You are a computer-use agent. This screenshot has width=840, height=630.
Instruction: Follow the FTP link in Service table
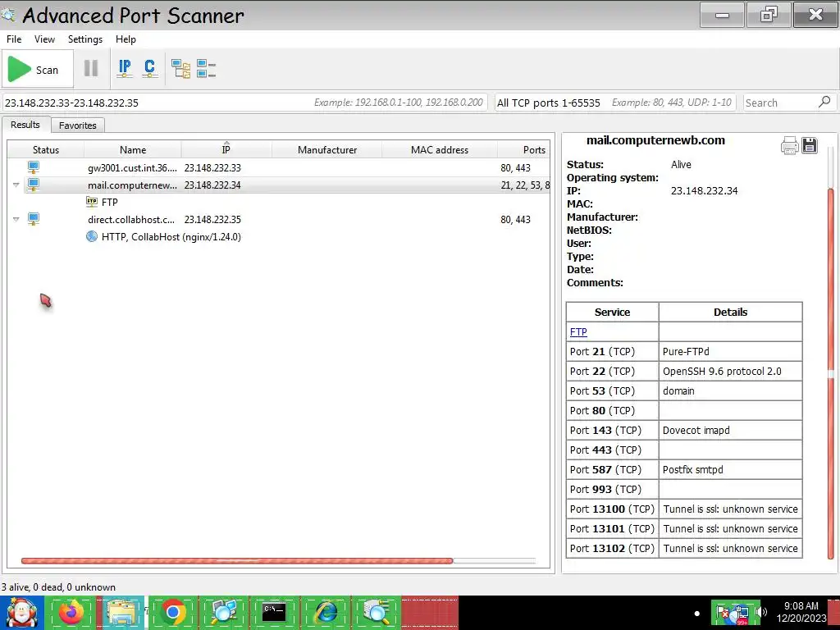578,331
